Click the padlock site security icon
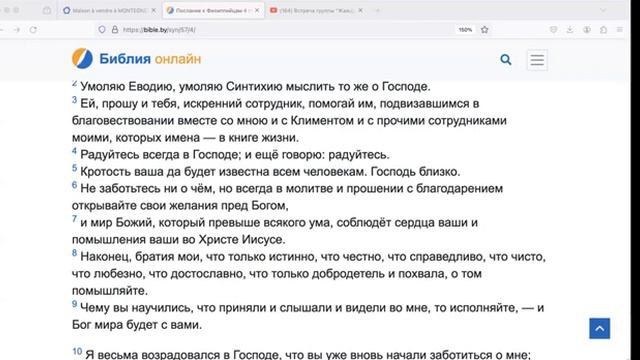This screenshot has height=360, width=640. pyautogui.click(x=115, y=29)
